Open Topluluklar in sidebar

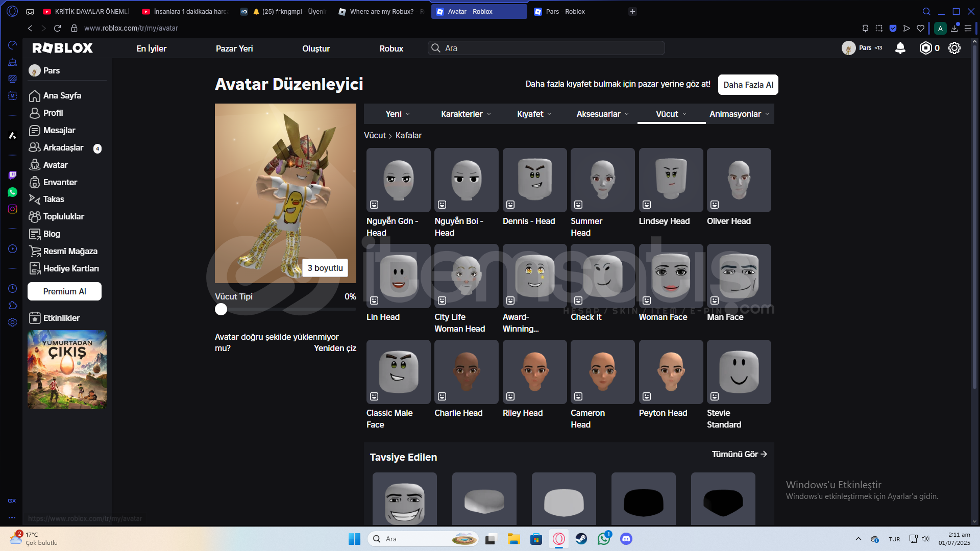click(64, 216)
